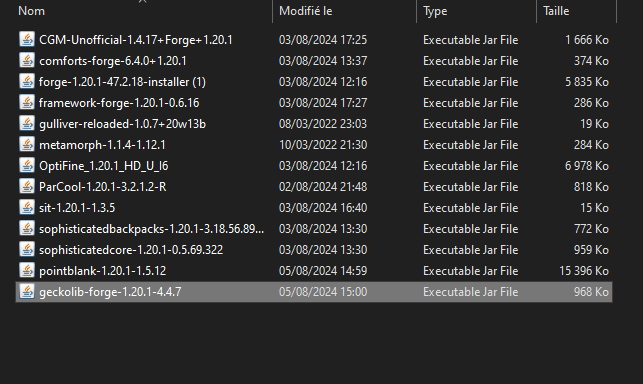Select the Jar icon beside sit-1.20.1-1.3.5
This screenshot has height=384, width=643.
click(27, 207)
